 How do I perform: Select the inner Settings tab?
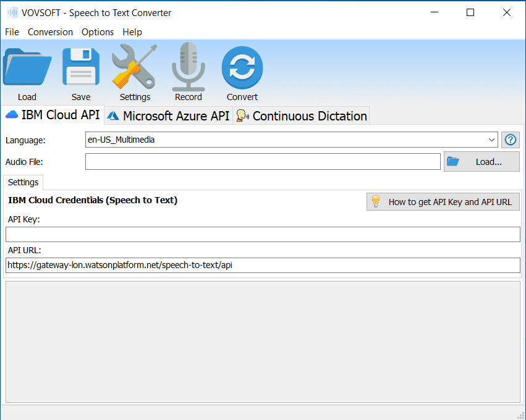23,182
